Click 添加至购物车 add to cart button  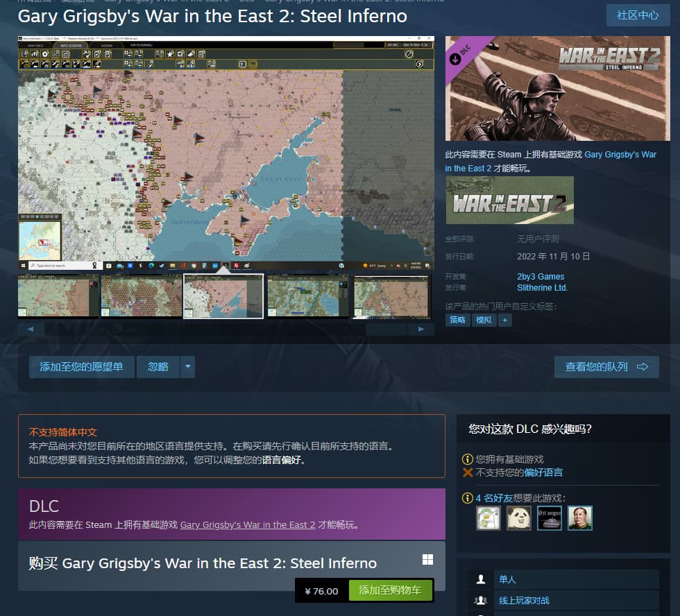point(390,590)
